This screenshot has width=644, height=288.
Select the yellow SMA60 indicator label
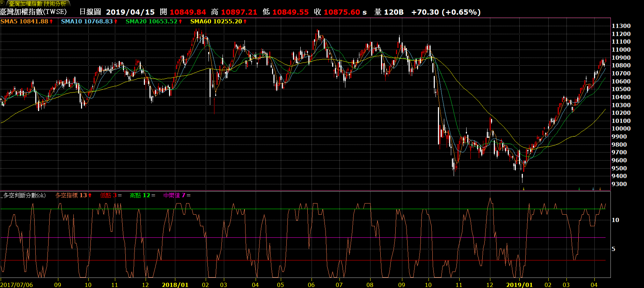216,21
